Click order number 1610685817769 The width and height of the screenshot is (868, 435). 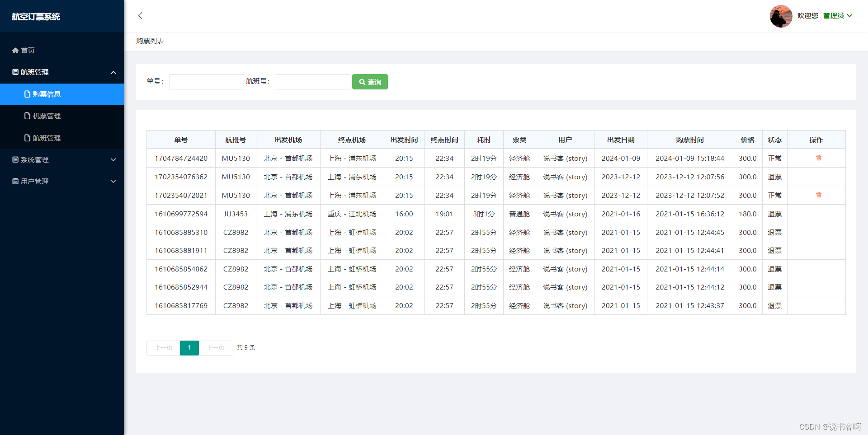tap(181, 306)
